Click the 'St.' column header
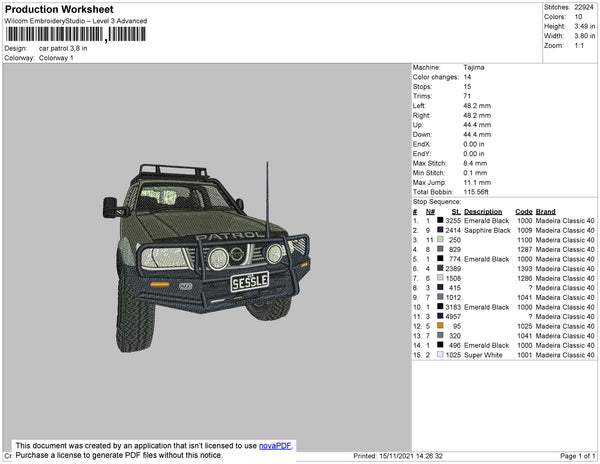 (x=456, y=212)
